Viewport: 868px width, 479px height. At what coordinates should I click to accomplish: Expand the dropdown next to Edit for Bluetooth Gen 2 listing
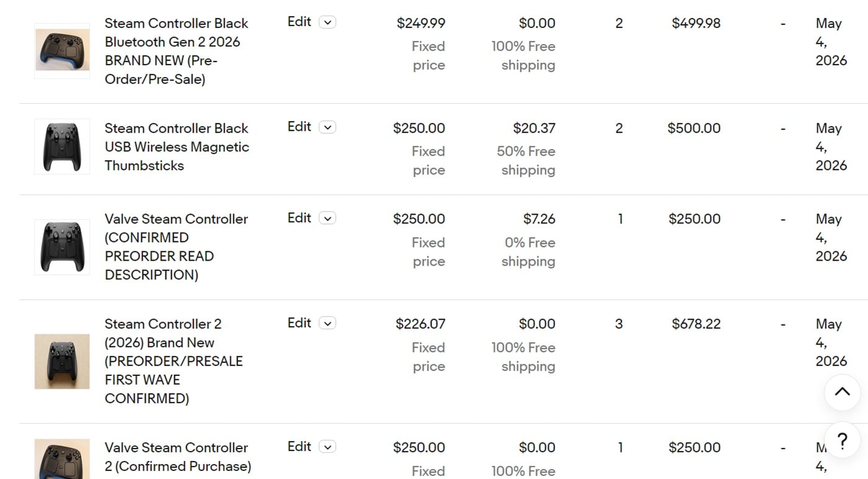(x=327, y=22)
